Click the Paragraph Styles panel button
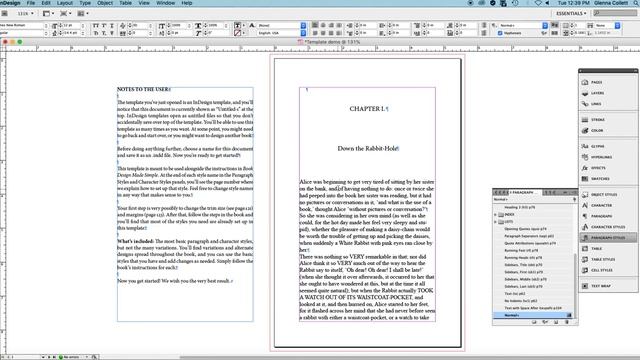 pyautogui.click(x=608, y=238)
